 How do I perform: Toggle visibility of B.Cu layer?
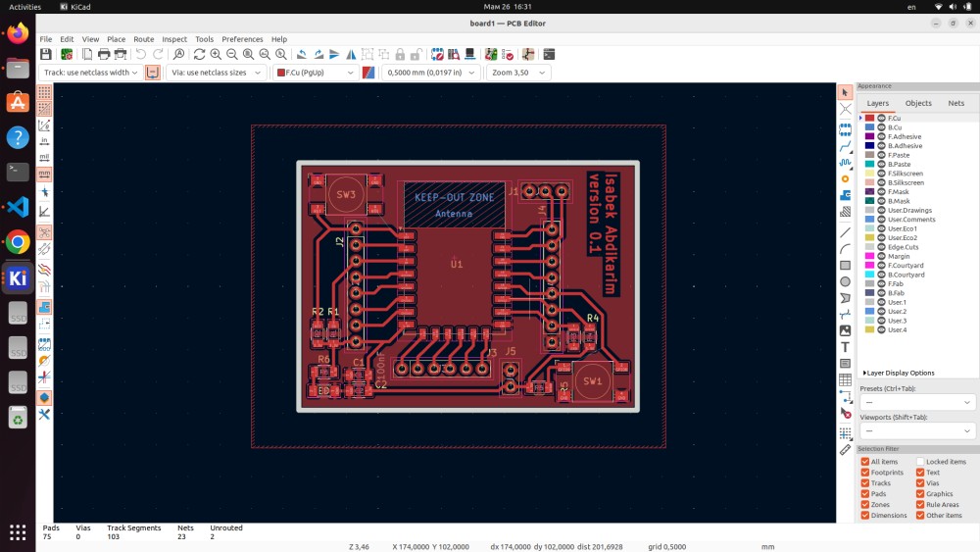(x=881, y=127)
